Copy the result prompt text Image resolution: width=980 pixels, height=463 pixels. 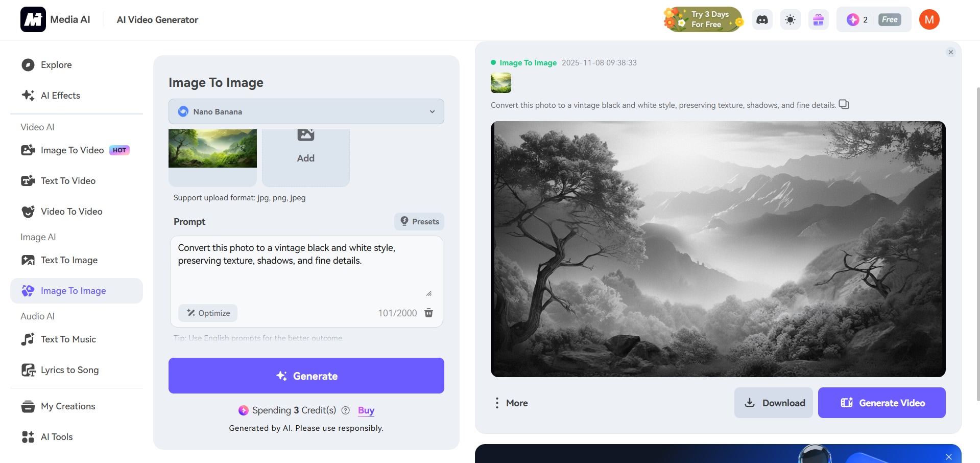click(x=844, y=104)
